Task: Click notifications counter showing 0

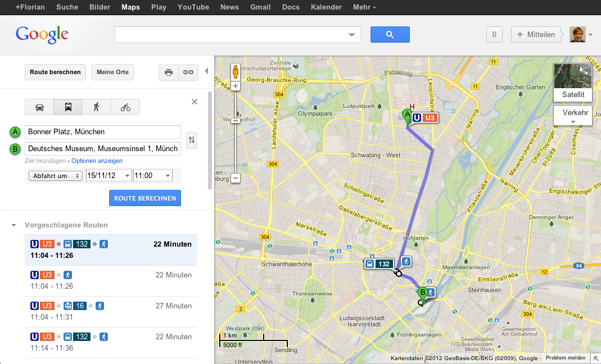Action: (494, 34)
